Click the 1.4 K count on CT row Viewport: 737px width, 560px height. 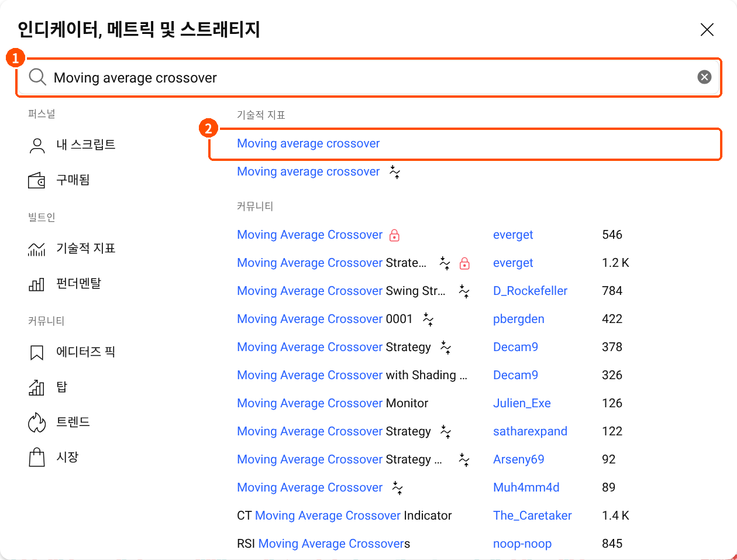[x=615, y=516]
